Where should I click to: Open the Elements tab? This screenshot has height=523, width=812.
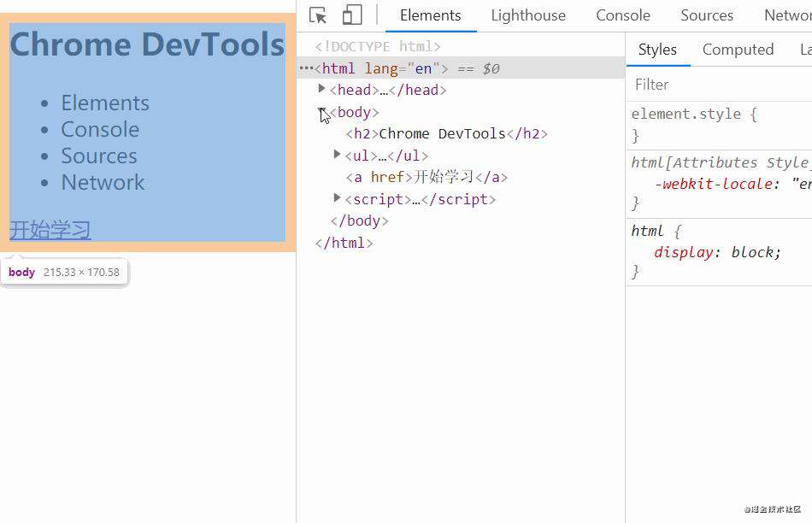pos(430,15)
